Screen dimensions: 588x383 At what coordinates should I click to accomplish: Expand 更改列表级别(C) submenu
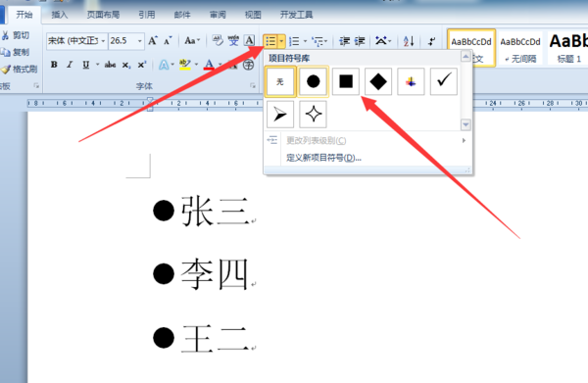point(367,140)
